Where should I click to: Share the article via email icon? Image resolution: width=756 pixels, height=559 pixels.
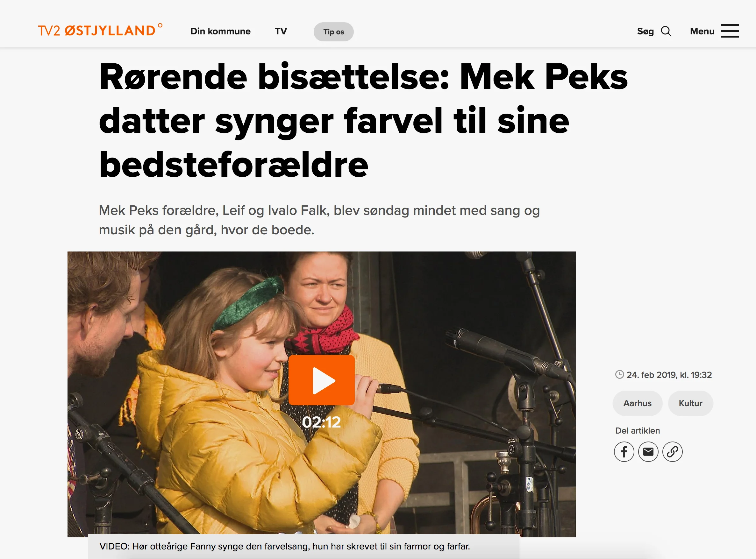point(648,452)
